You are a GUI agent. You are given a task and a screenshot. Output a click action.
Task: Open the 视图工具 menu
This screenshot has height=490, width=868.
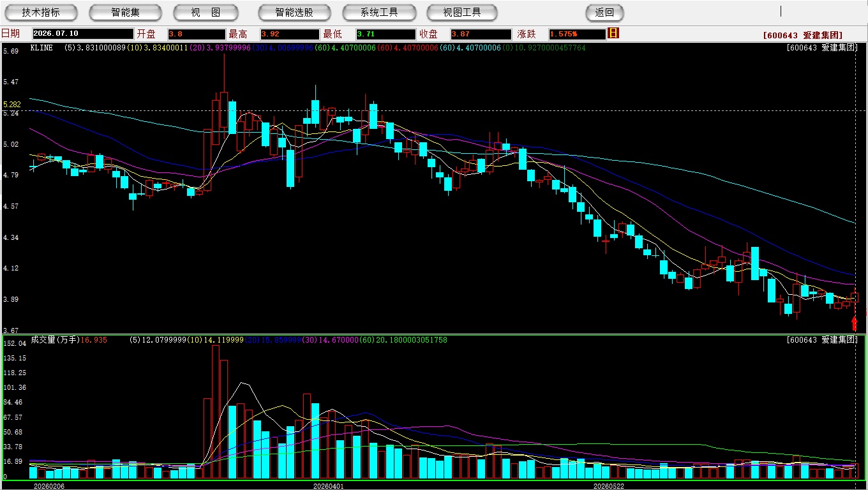coord(462,12)
